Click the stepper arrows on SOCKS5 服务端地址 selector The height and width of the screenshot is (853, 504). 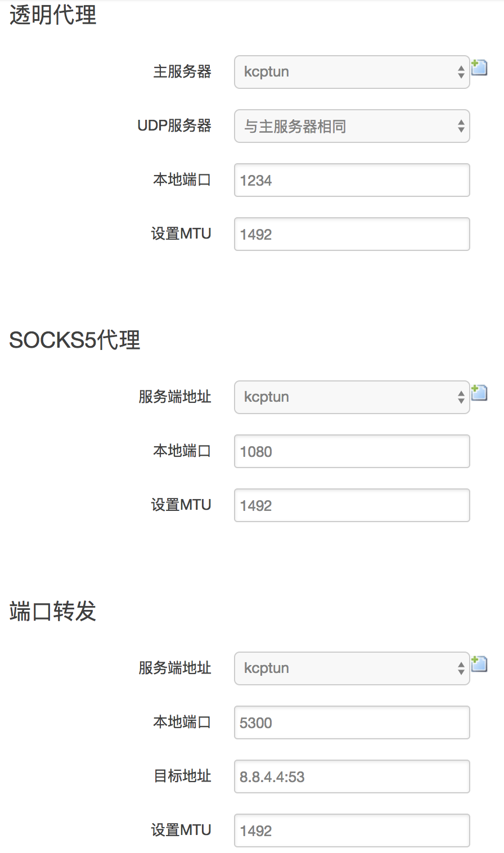click(x=461, y=397)
